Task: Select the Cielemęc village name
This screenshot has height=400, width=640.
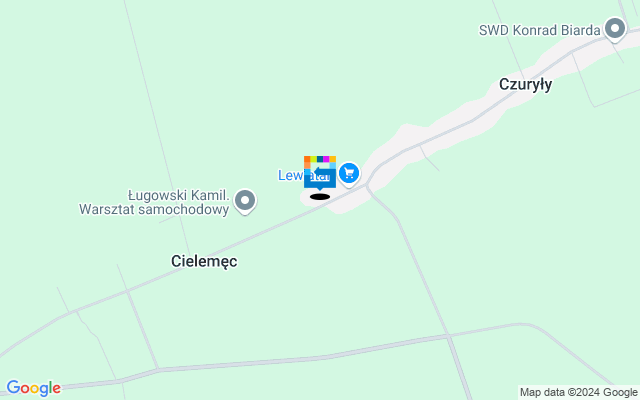Action: 204,261
